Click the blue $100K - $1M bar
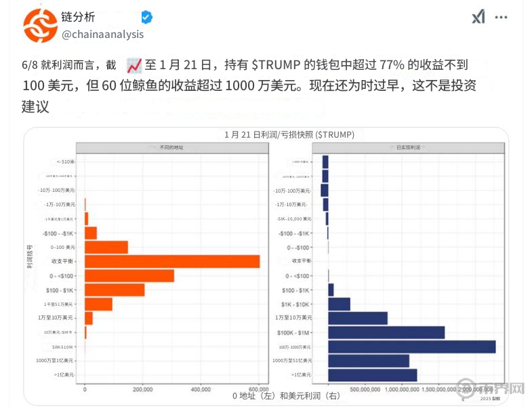The image size is (532, 407). pos(386,332)
